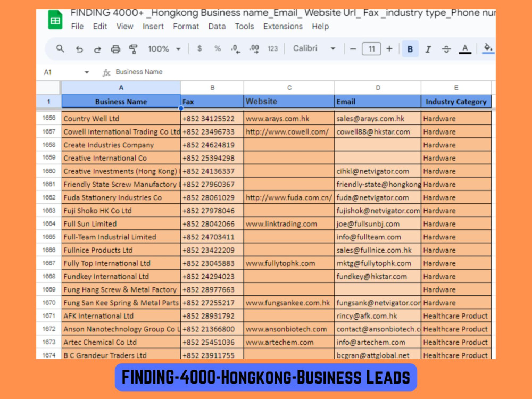Toggle strikethrough formatting
This screenshot has width=532, height=399.
pos(446,49)
